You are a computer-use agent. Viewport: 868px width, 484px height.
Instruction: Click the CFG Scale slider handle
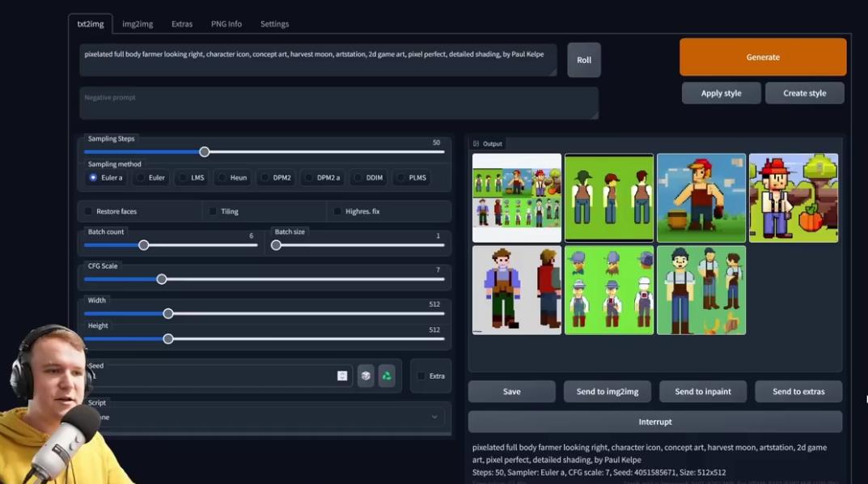click(x=162, y=279)
